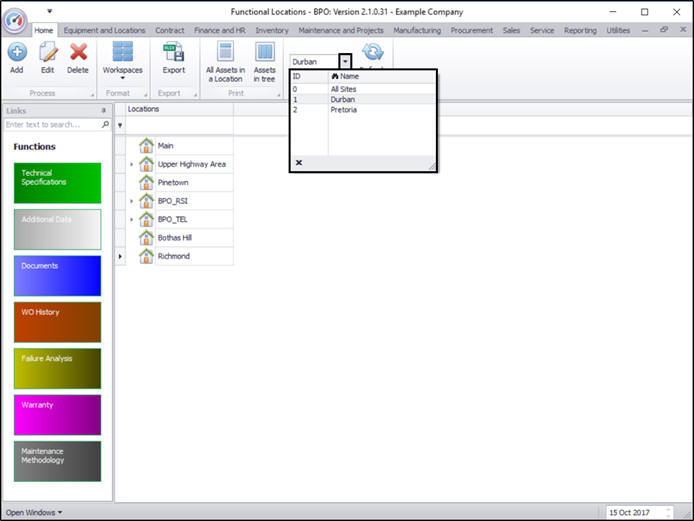The width and height of the screenshot is (694, 521).
Task: Select the Upper Highway Area location
Action: pos(192,164)
